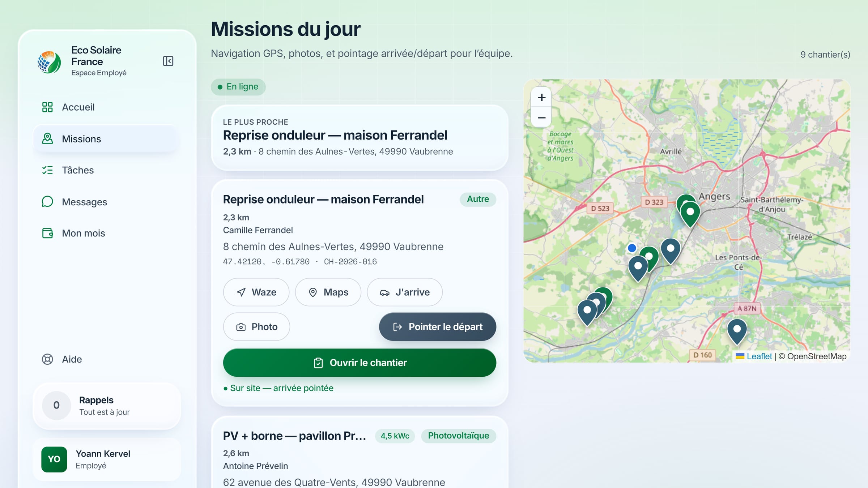Viewport: 868px width, 488px height.
Task: Open the Leaflet attribution link
Action: click(759, 356)
